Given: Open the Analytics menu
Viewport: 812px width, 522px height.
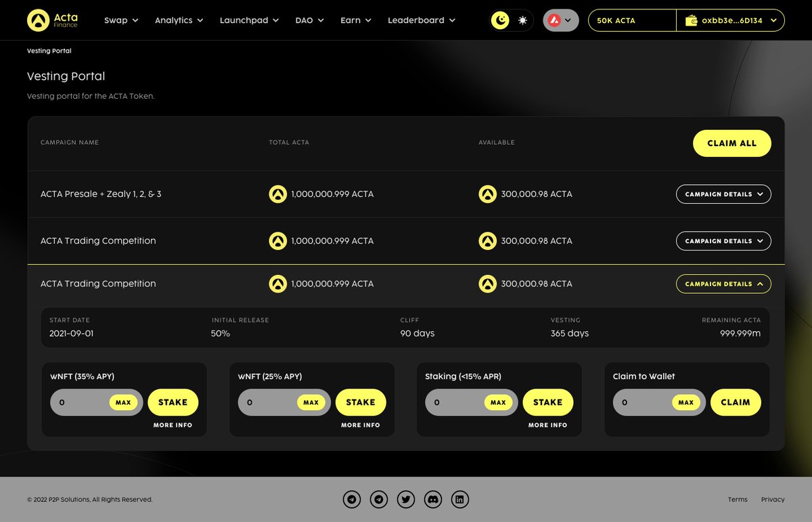Looking at the screenshot, I should [179, 20].
